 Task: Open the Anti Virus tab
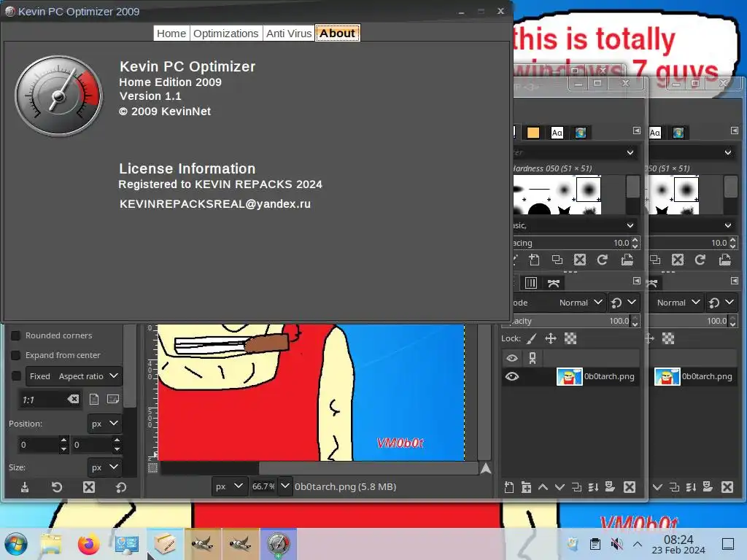pyautogui.click(x=289, y=34)
